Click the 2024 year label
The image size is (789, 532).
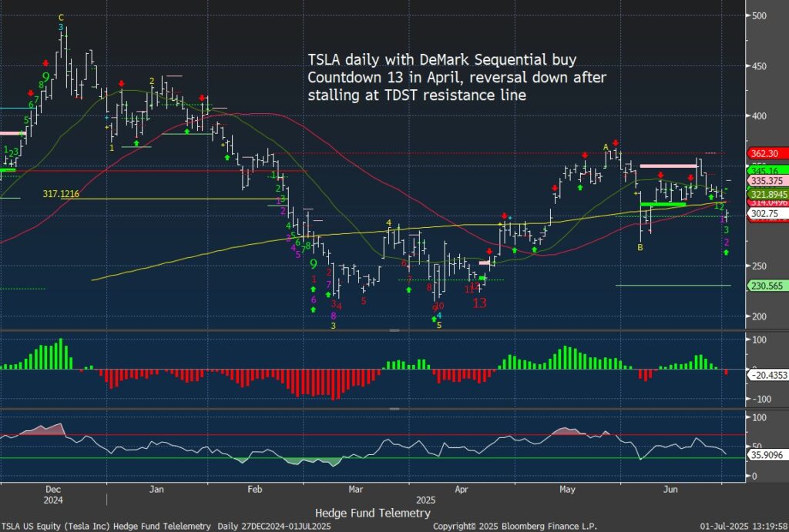click(x=53, y=500)
